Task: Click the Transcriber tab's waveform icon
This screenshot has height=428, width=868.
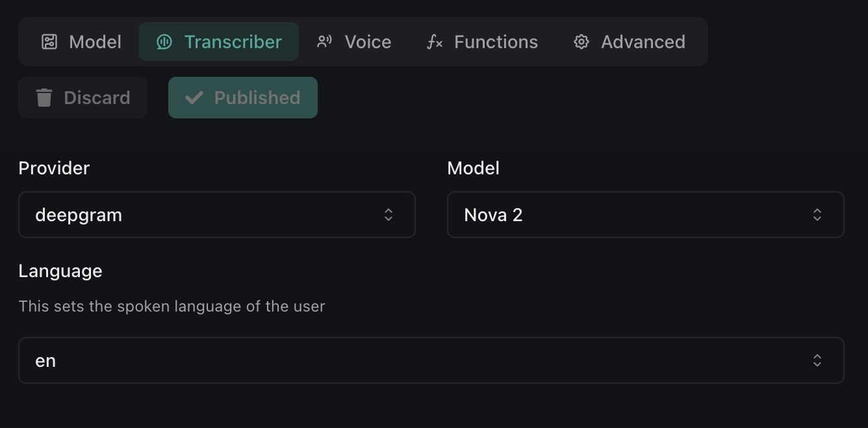Action: pos(164,42)
